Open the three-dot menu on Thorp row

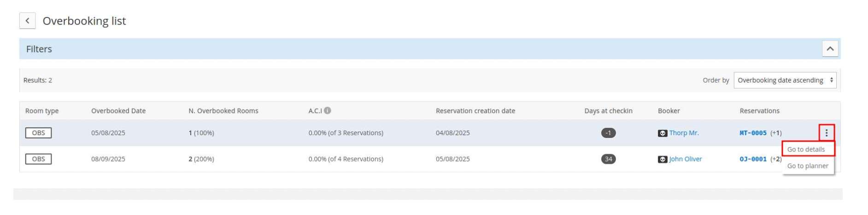click(x=827, y=133)
